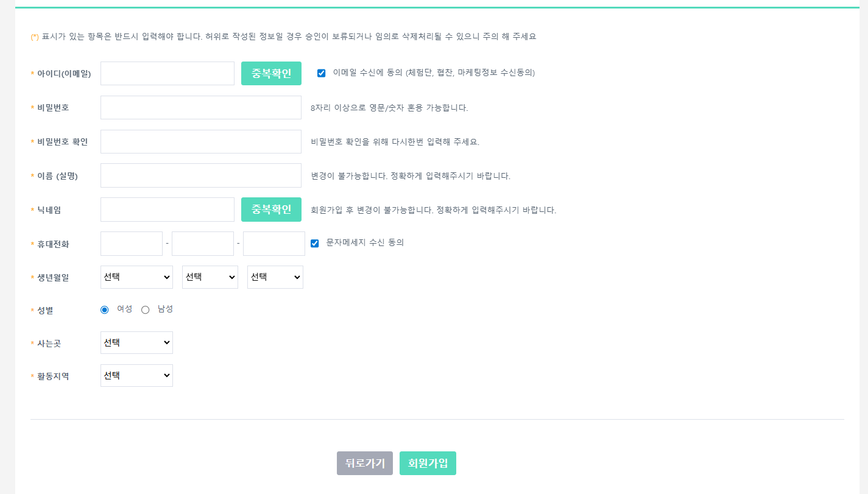Expand the 사는곳 location dropdown
Screen dimensions: 868x494
point(136,342)
